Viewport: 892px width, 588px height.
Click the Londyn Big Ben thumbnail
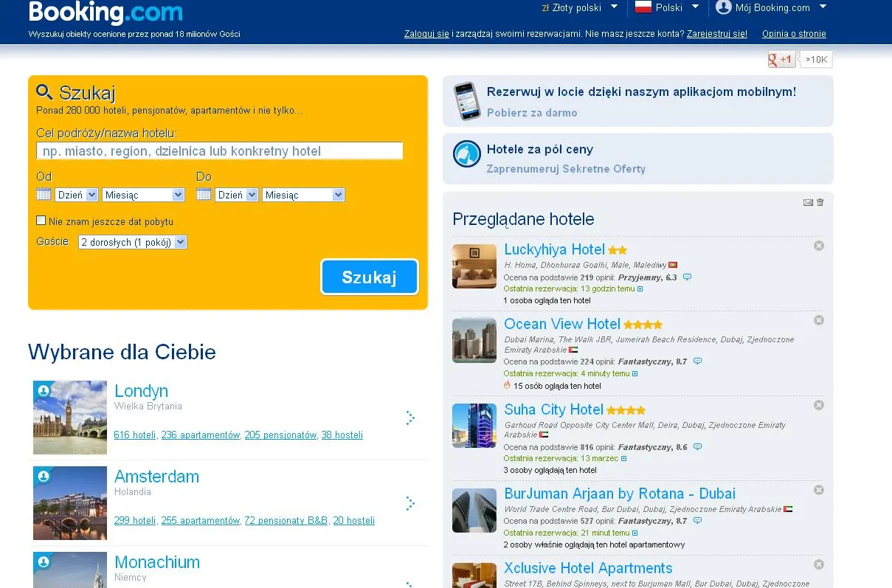click(x=70, y=418)
